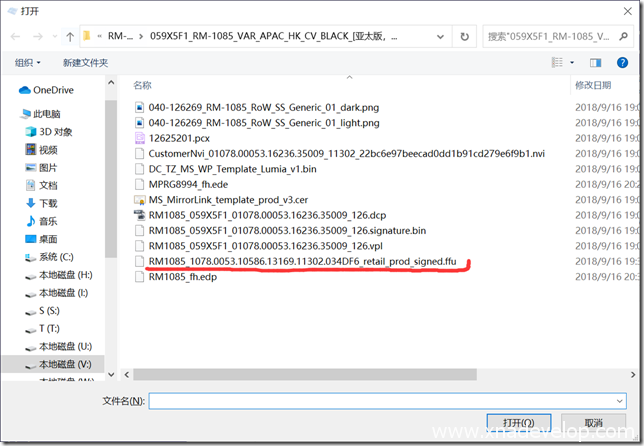Open the view options dropdown

[x=573, y=62]
